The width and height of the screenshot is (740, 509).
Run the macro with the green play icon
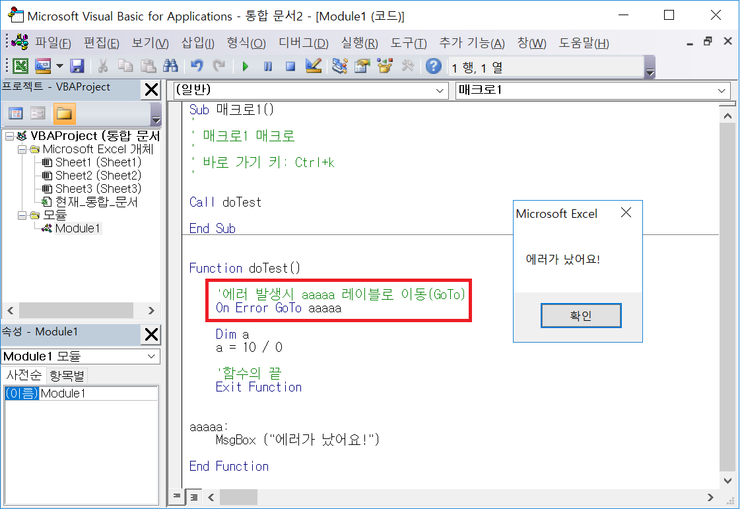[245, 66]
